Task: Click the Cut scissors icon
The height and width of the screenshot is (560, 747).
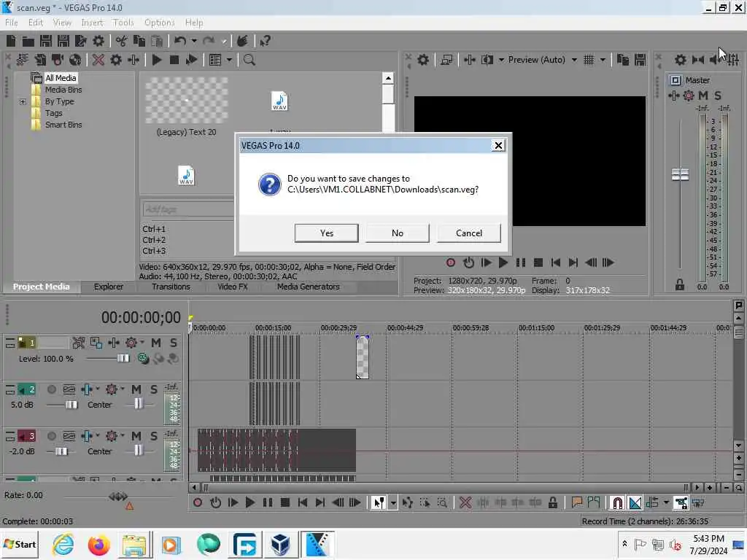Action: (x=122, y=41)
